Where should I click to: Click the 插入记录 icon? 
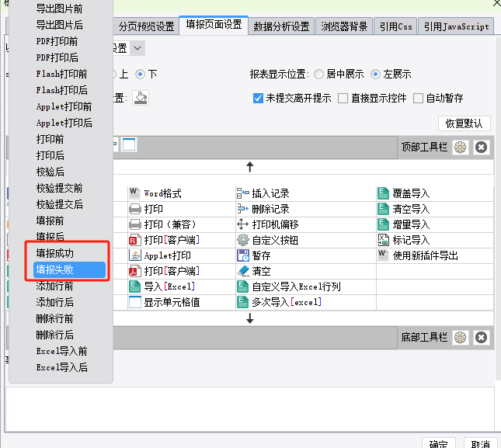pyautogui.click(x=242, y=193)
